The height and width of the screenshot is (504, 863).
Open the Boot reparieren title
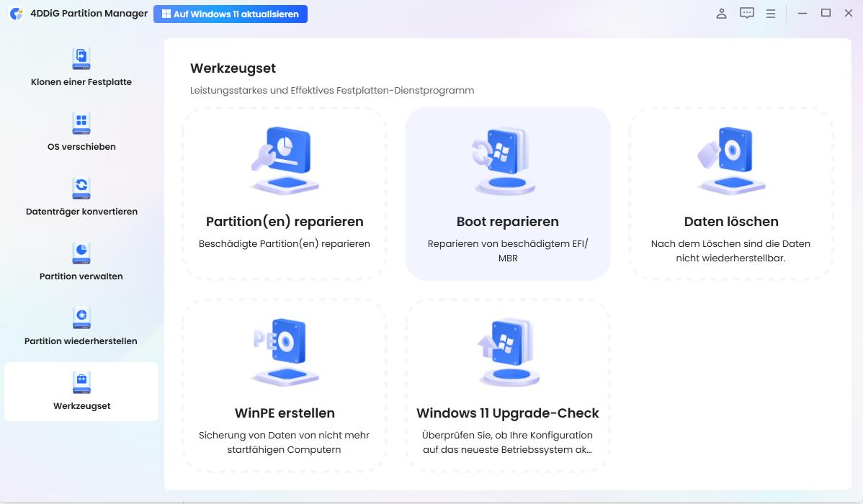[507, 222]
